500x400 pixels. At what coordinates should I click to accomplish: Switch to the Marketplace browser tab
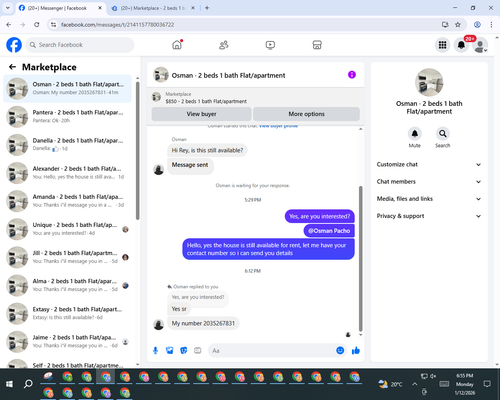click(153, 8)
